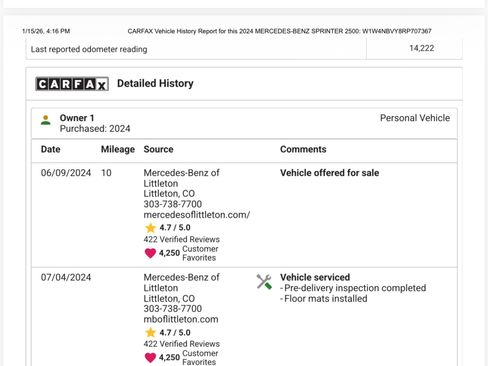This screenshot has width=488, height=366.
Task: Select 'Vehicle serviced' comment heading
Action: pyautogui.click(x=315, y=277)
